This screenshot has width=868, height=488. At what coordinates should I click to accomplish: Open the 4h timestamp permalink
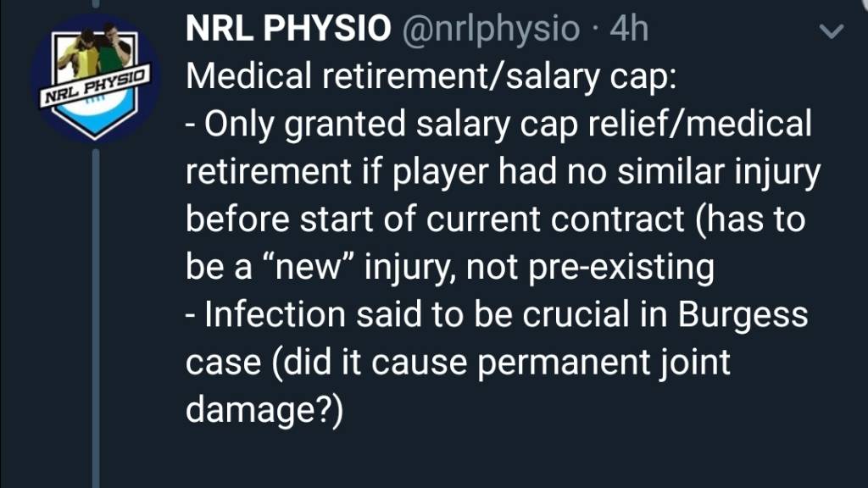coord(629,28)
